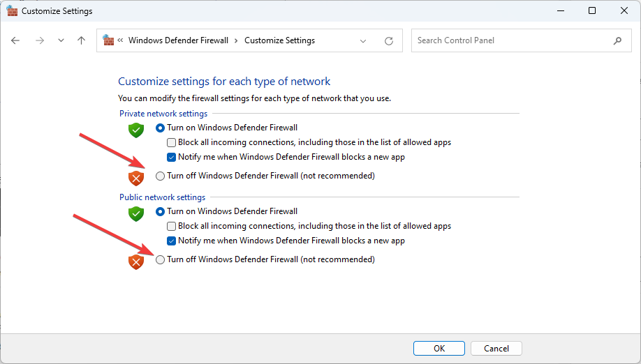
Task: Discard changes with Cancel button
Action: pos(496,349)
